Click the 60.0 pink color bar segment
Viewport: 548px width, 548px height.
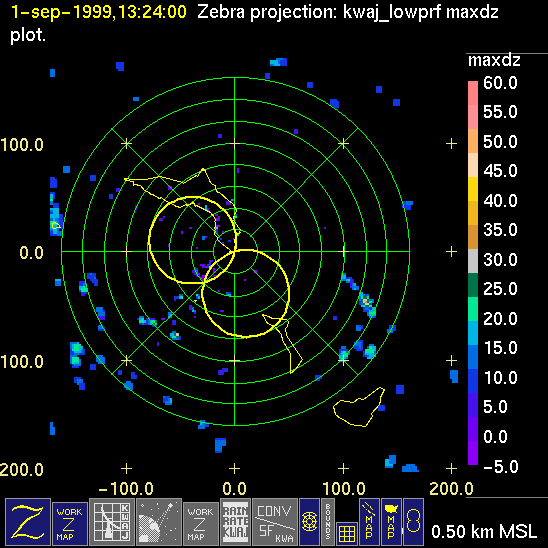point(473,93)
